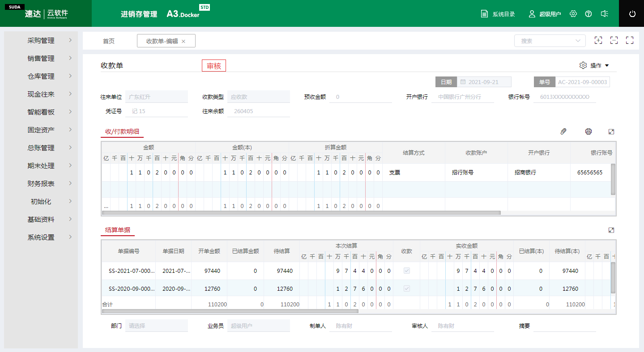
Task: Click the 单据编号 column header
Action: click(x=128, y=251)
